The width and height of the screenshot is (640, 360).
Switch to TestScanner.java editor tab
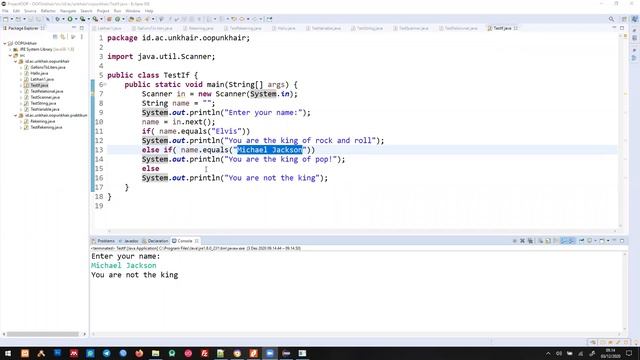413,28
